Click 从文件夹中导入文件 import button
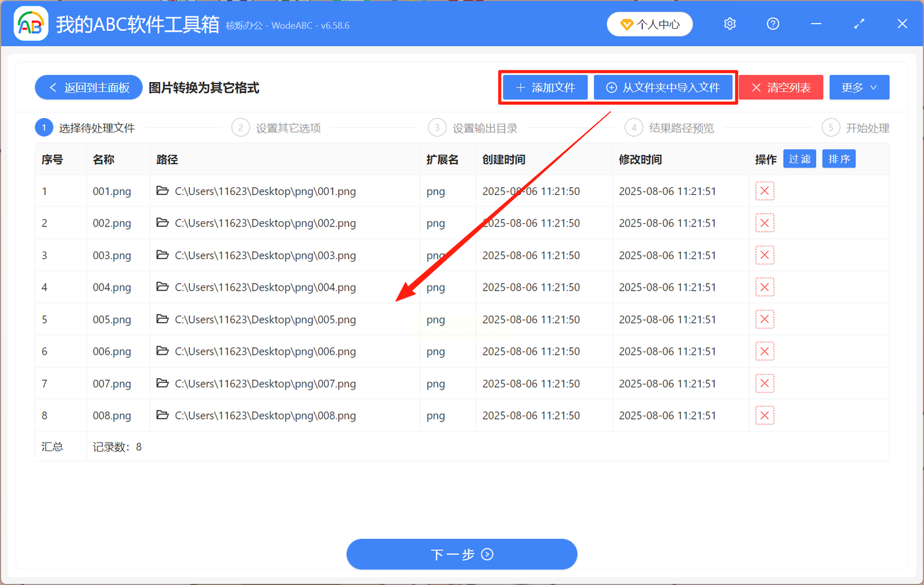Image resolution: width=924 pixels, height=585 pixels. pyautogui.click(x=663, y=87)
